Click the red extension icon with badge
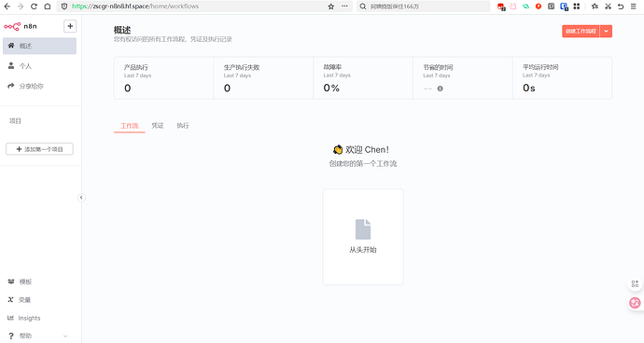Screen dimensions: 644x343 [500, 7]
